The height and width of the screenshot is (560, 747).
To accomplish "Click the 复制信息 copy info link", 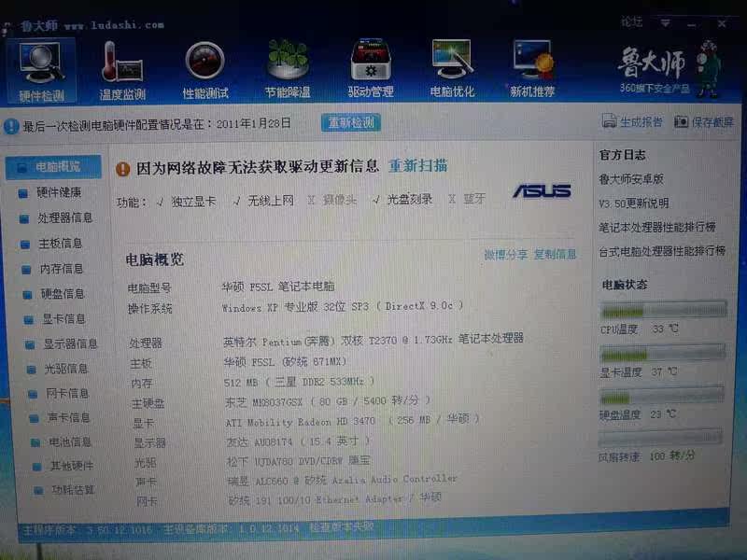I will pos(555,254).
